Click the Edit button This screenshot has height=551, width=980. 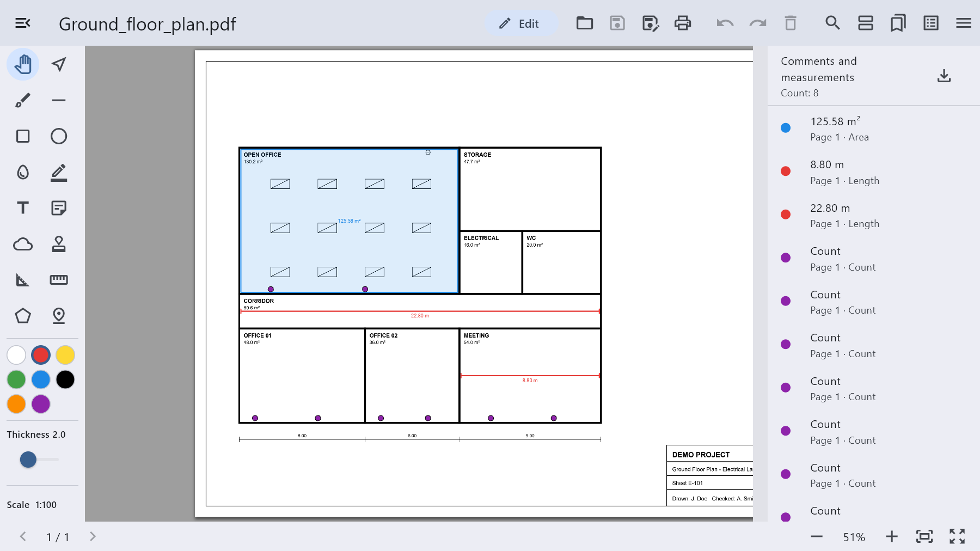click(x=521, y=23)
